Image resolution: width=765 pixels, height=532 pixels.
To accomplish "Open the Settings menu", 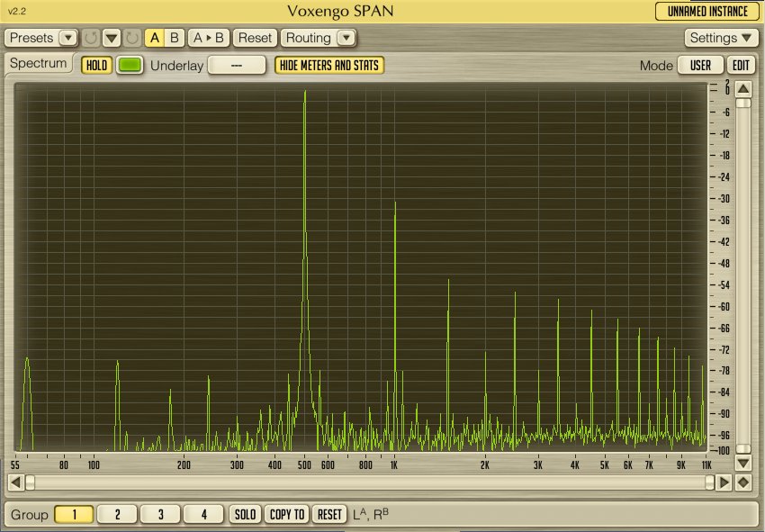I will (x=722, y=38).
